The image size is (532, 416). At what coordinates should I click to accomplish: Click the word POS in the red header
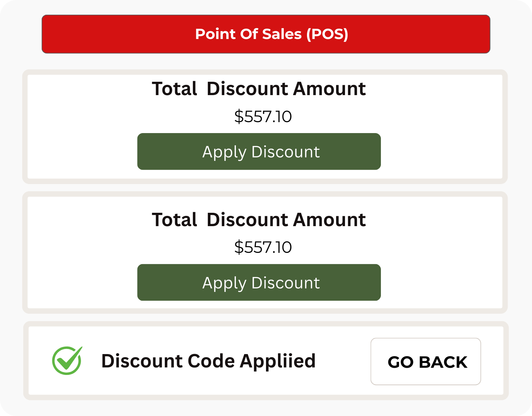tap(327, 34)
